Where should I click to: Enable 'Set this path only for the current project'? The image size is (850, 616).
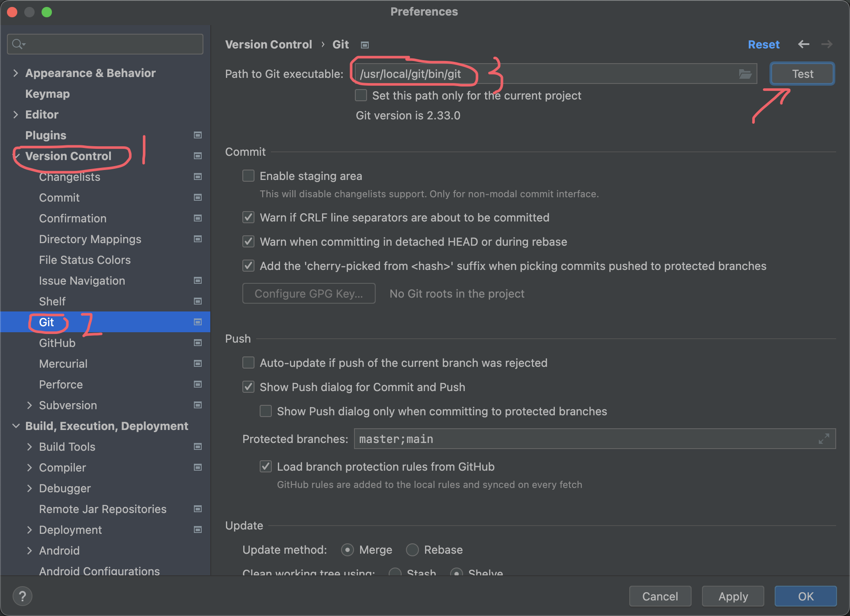point(361,95)
